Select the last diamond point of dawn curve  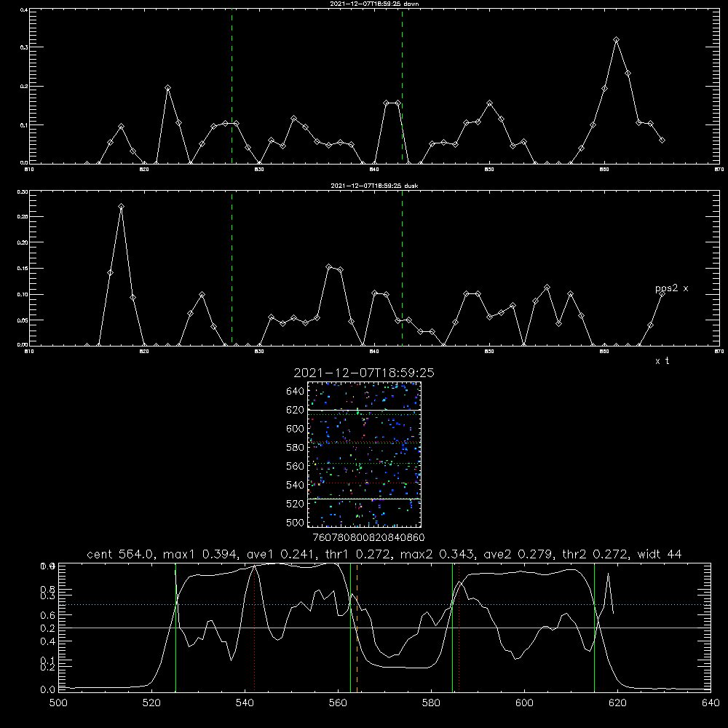pyautogui.click(x=662, y=140)
